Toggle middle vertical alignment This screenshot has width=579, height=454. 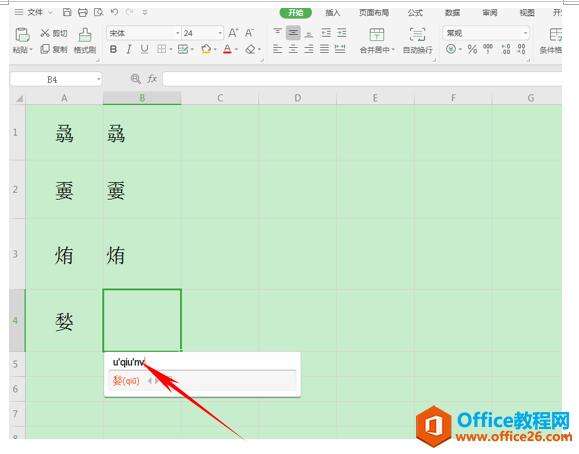pos(293,33)
